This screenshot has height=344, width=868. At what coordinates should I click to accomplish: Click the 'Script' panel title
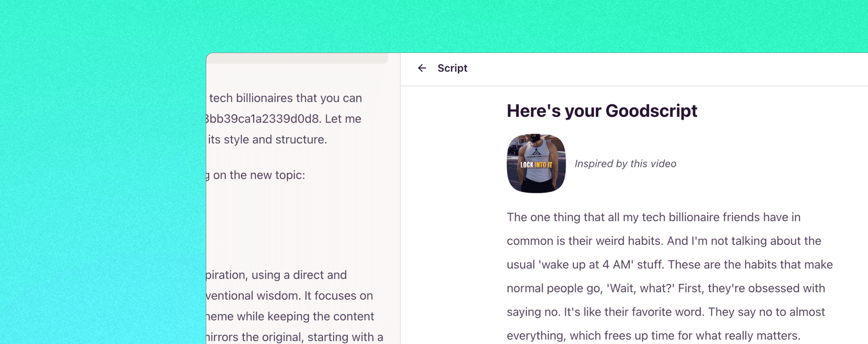(x=452, y=68)
